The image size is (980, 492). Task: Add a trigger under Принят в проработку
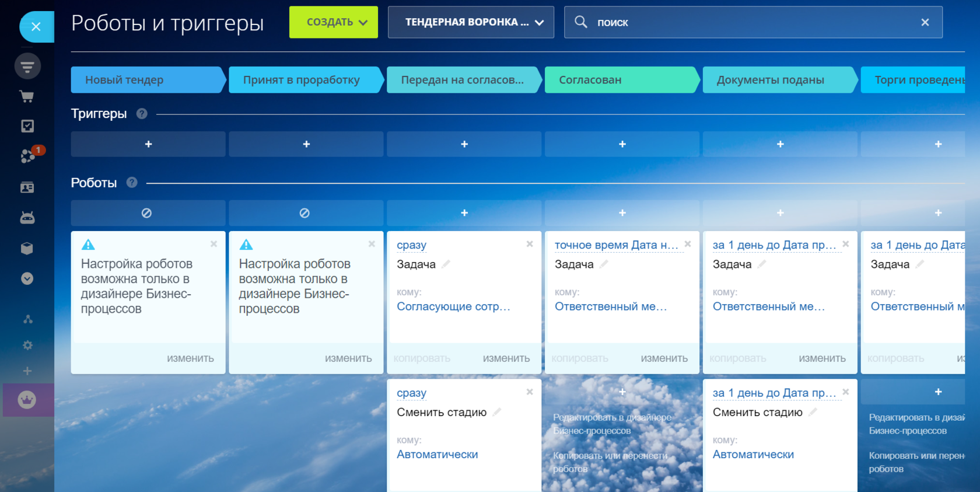click(306, 144)
